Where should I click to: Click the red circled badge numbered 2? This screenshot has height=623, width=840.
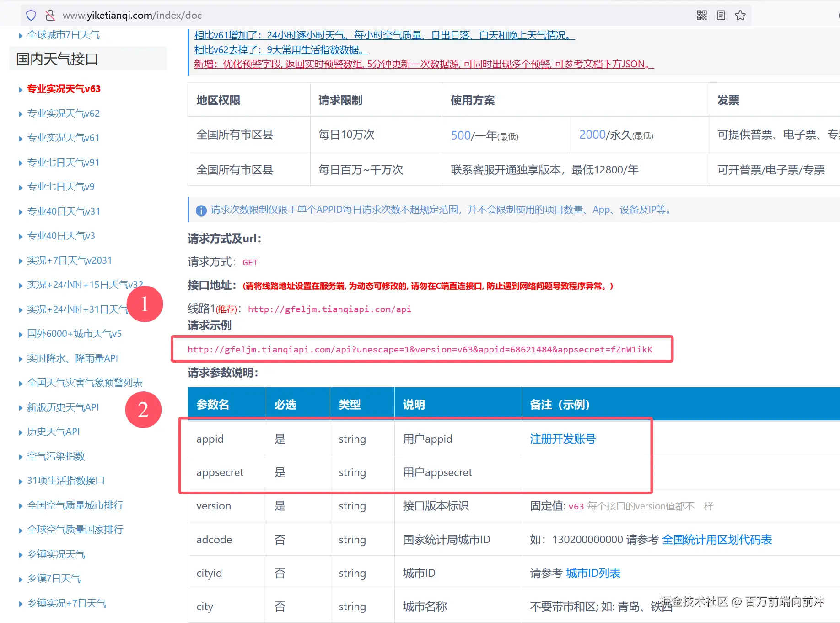[143, 410]
